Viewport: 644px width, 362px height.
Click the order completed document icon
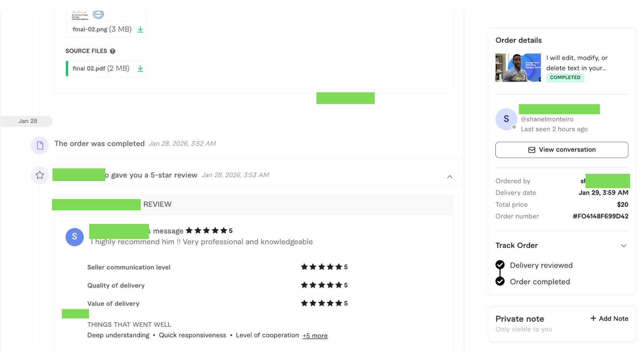40,146
